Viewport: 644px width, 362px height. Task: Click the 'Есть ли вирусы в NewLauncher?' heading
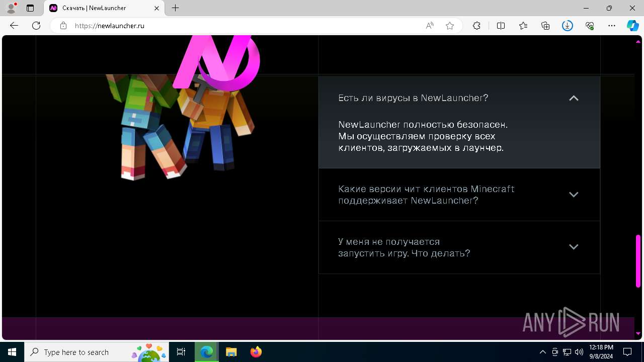click(x=413, y=98)
